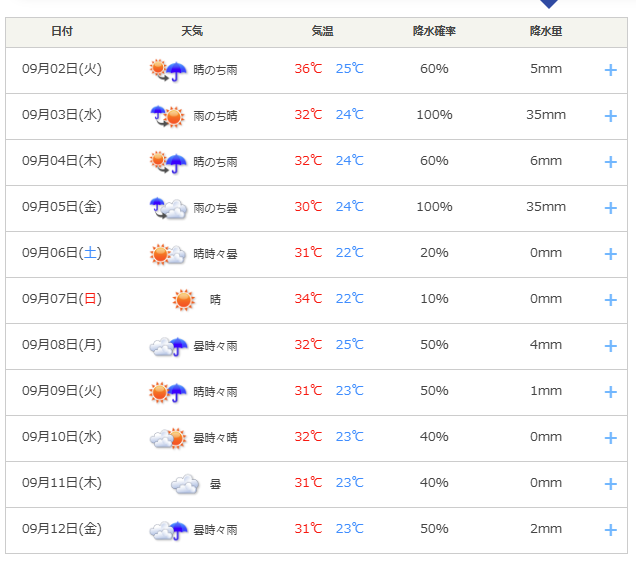Click the 降水量 column header
636x565 pixels.
(x=546, y=31)
